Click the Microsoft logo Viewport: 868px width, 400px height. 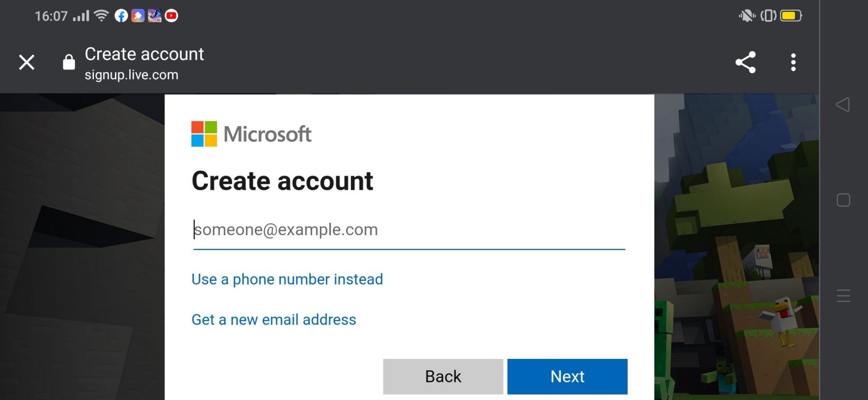(x=251, y=134)
